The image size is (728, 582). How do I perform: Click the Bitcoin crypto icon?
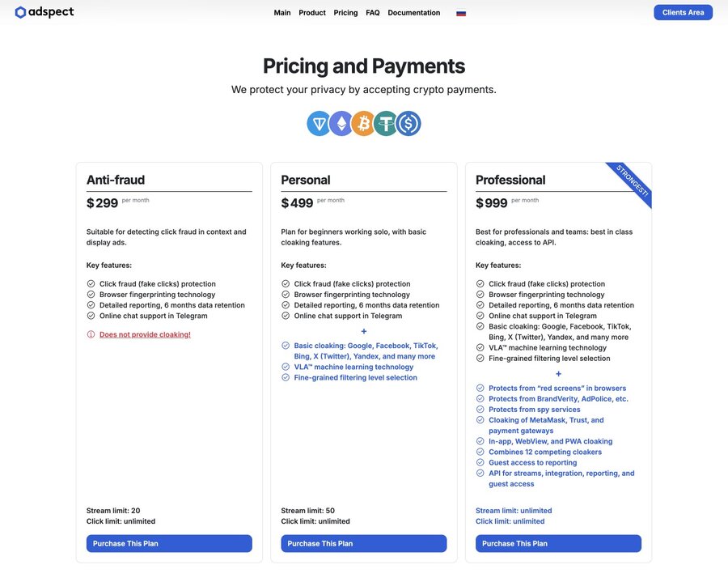pos(363,124)
